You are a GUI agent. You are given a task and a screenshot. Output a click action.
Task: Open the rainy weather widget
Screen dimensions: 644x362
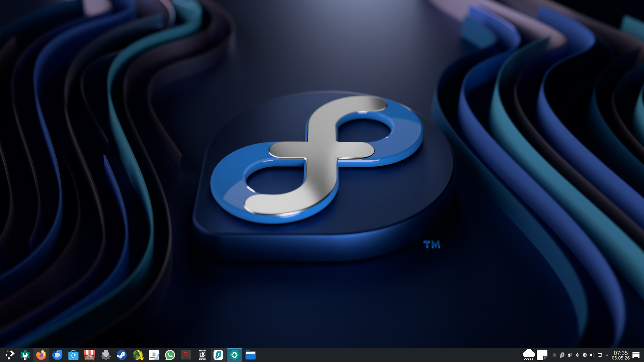(529, 355)
